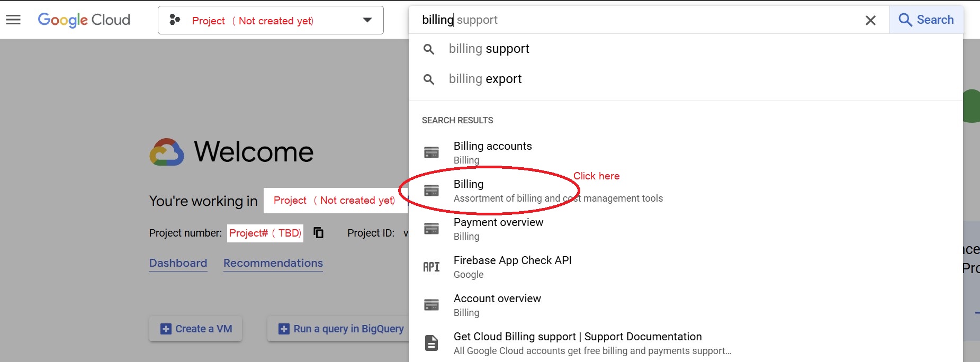
Task: Click the card icon beside Payment overview
Action: click(x=431, y=229)
